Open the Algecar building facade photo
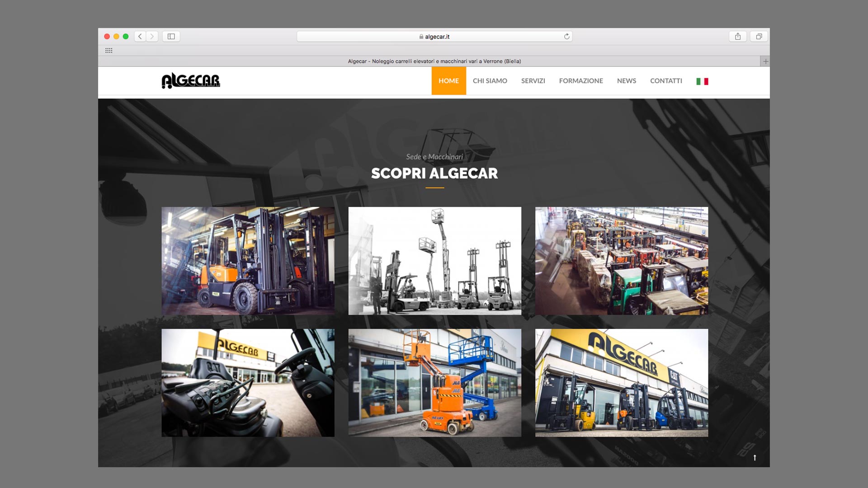 point(622,383)
